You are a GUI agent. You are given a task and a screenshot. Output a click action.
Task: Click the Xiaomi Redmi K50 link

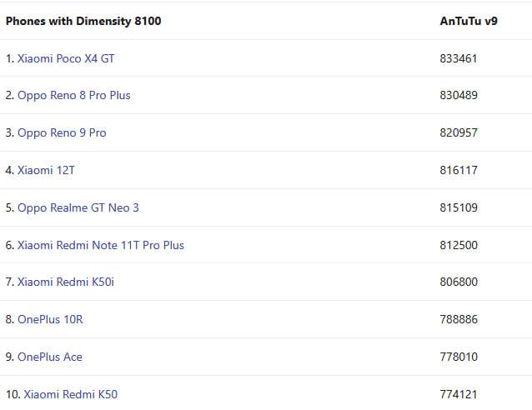tap(70, 393)
